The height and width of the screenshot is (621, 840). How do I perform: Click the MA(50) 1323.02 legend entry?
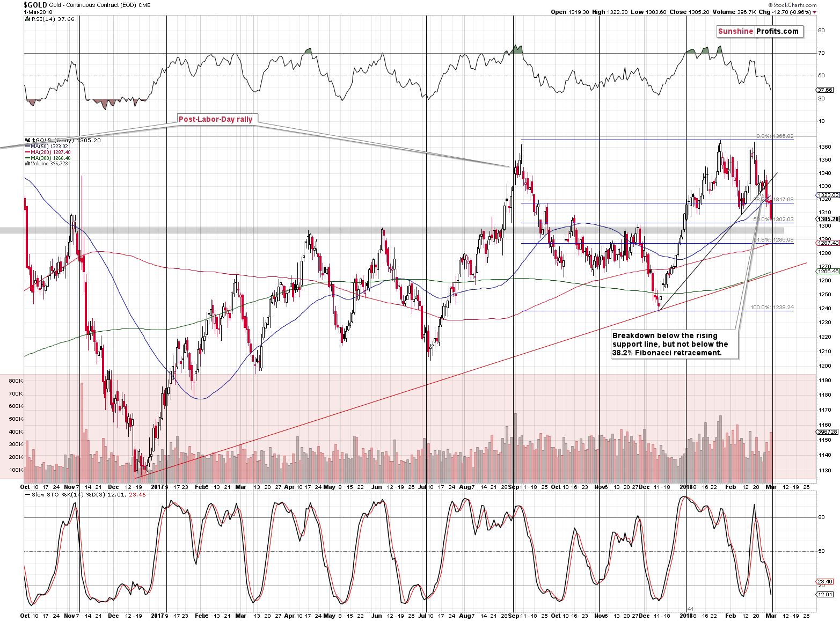47,147
